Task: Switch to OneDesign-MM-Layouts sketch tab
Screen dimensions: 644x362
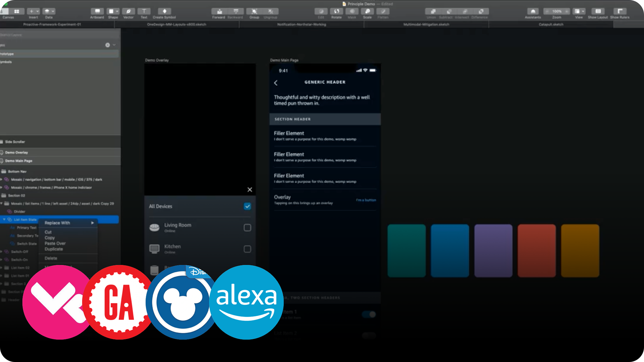Action: 176,24
